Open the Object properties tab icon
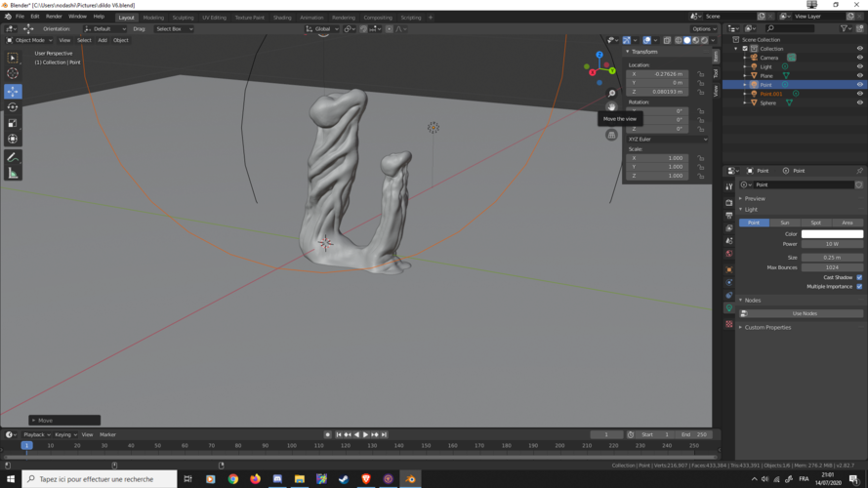This screenshot has height=488, width=868. [729, 269]
